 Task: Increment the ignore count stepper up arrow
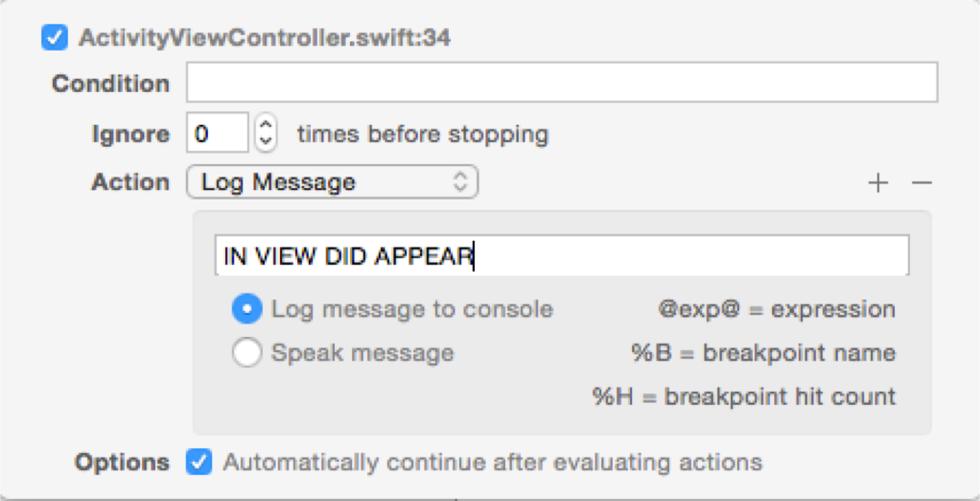coord(266,124)
